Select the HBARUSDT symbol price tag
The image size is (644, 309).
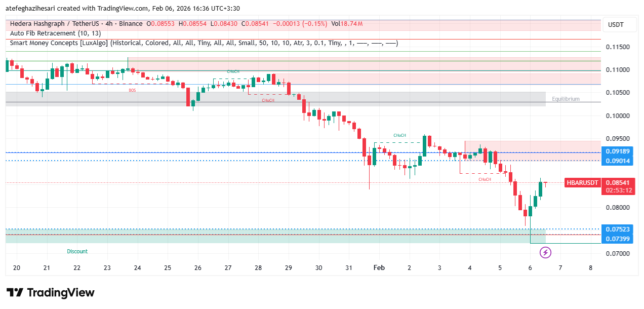pyautogui.click(x=582, y=182)
